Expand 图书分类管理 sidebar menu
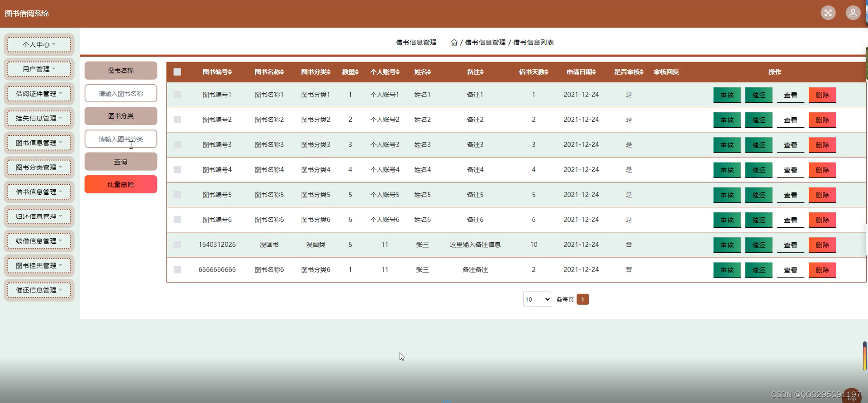Image resolution: width=868 pixels, height=403 pixels. tap(39, 167)
